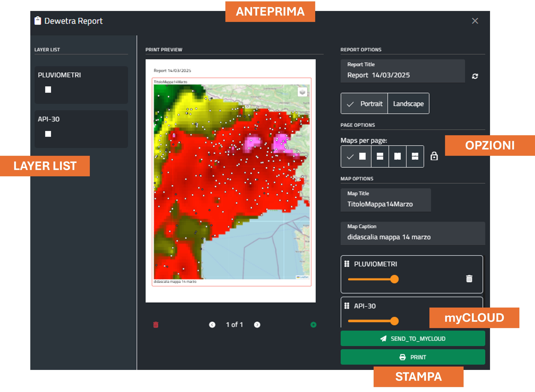
Task: Check the PLUVIOMETRI layer checkbox
Action: click(48, 90)
